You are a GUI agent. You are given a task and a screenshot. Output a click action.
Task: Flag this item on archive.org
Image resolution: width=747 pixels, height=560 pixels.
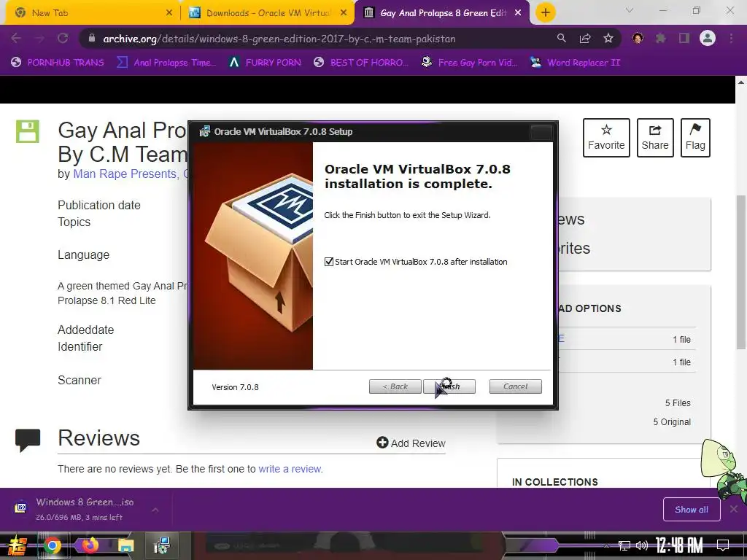[695, 138]
